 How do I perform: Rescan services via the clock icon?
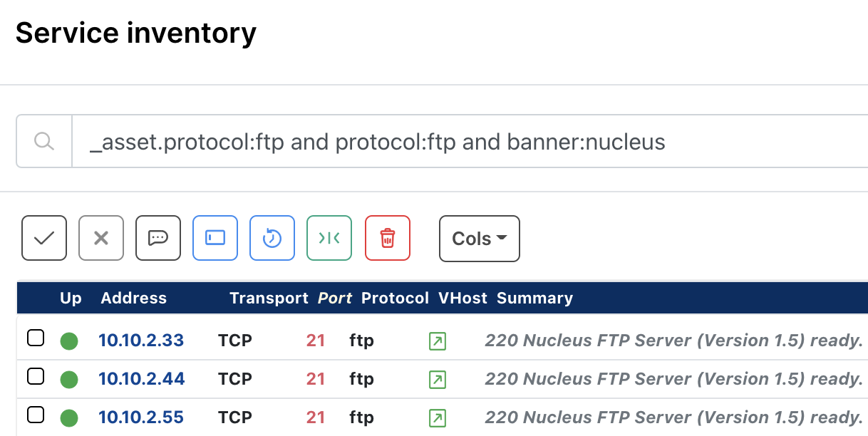pyautogui.click(x=272, y=238)
